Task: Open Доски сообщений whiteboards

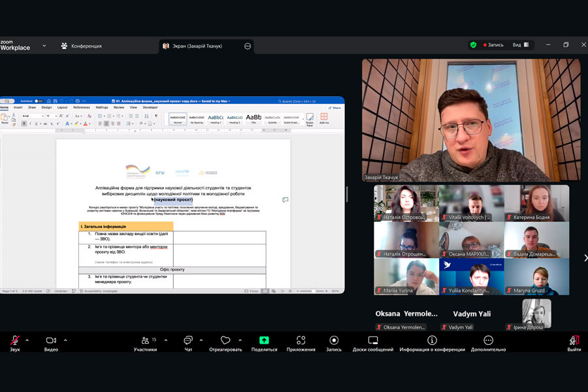Action: point(373,340)
